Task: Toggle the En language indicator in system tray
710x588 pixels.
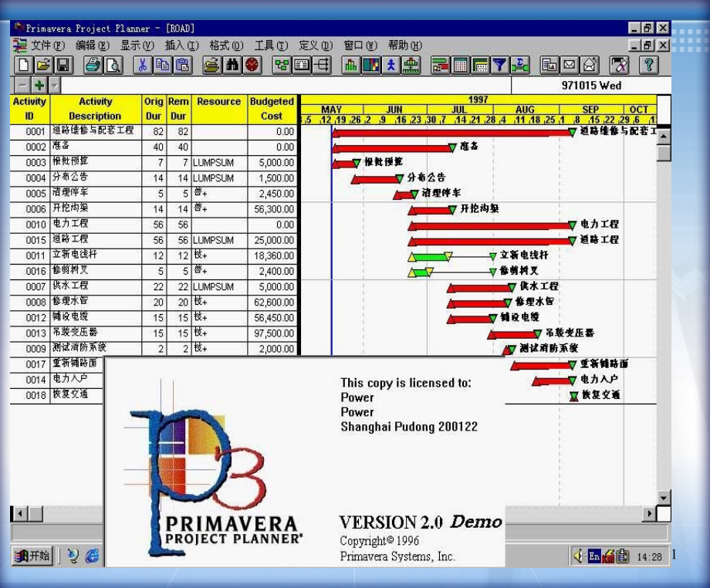Action: click(x=594, y=556)
